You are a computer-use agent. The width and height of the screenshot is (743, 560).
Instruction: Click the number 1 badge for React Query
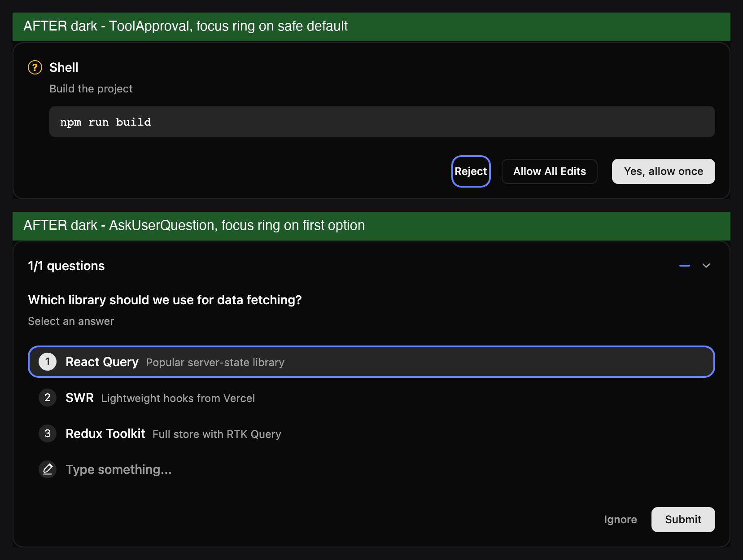click(x=48, y=362)
